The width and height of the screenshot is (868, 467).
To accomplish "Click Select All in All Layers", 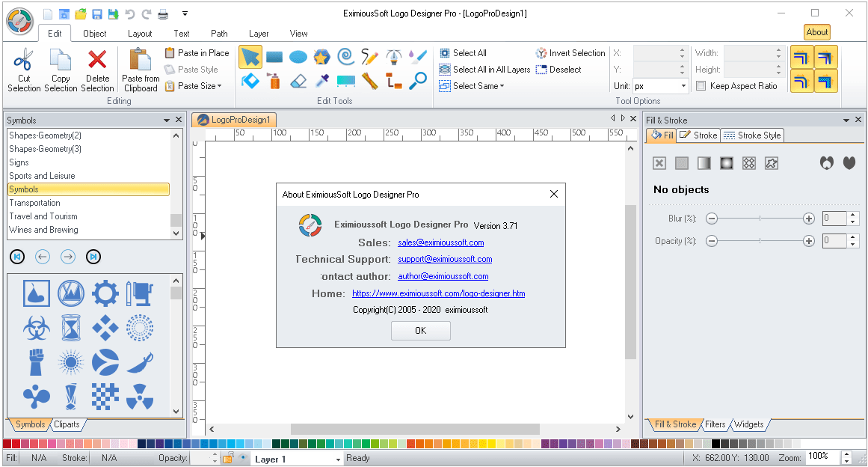I will coord(485,70).
